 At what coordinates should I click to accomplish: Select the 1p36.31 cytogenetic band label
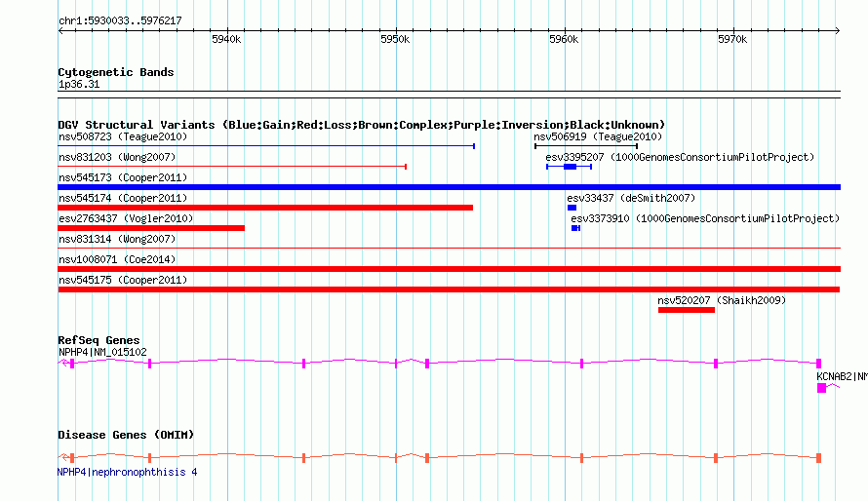coord(79,84)
